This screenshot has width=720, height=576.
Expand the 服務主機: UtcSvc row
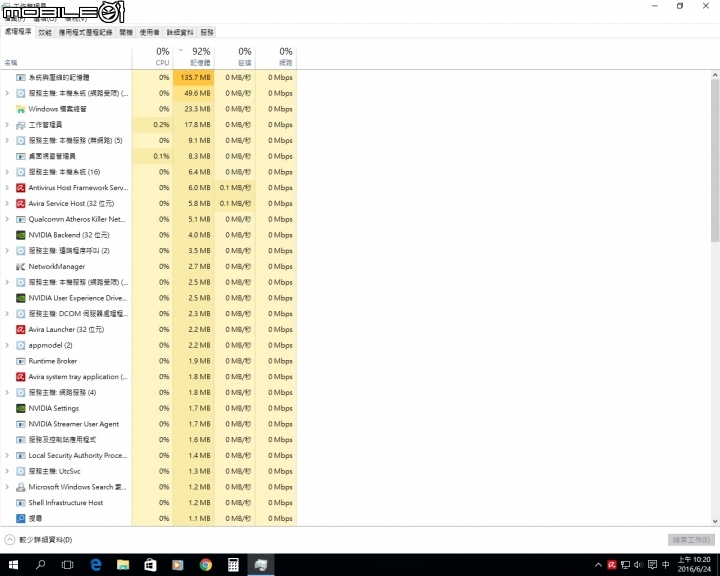tap(7, 471)
